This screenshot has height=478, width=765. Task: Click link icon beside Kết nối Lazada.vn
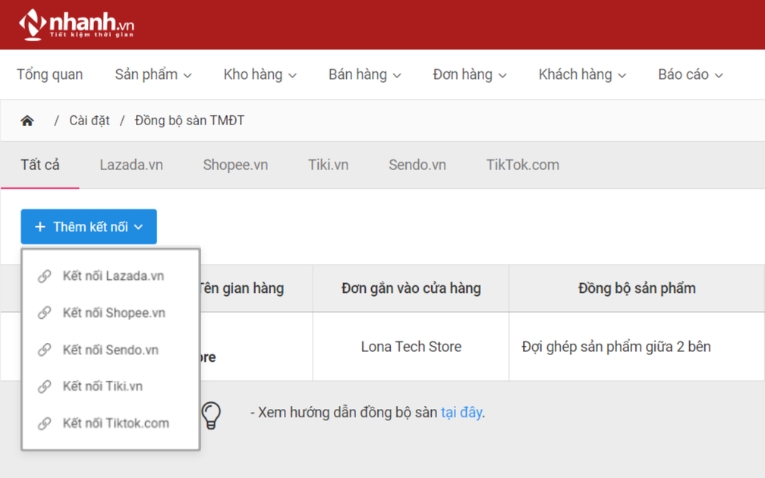pos(44,277)
